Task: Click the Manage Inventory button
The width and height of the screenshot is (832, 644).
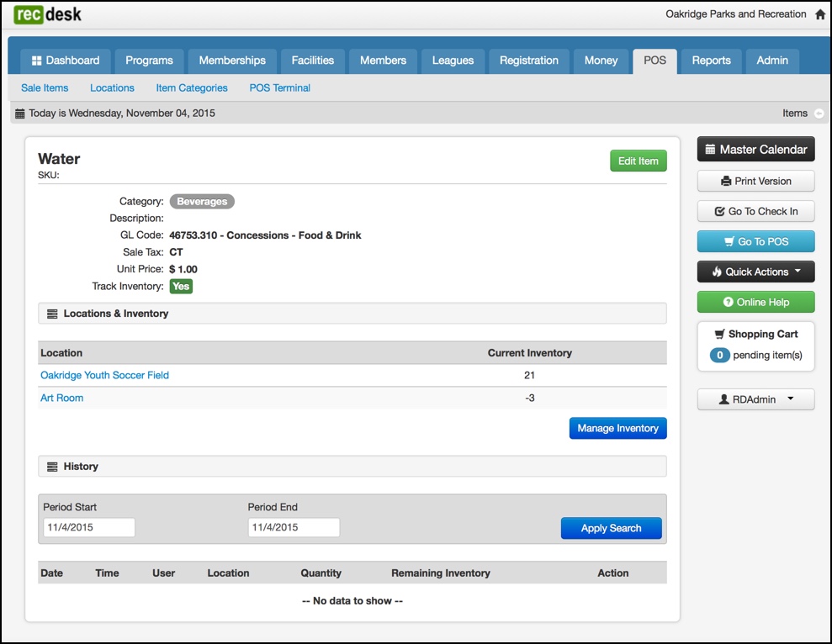Action: pyautogui.click(x=618, y=428)
